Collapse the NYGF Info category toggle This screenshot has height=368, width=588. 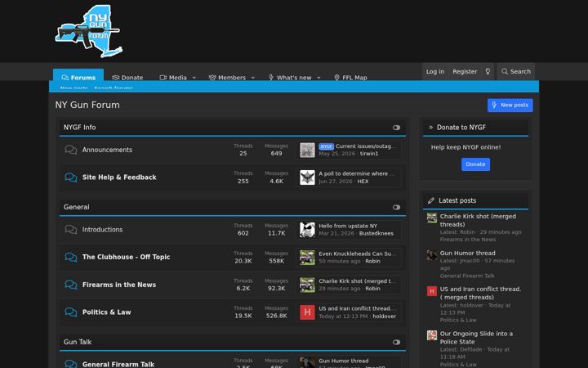click(396, 128)
